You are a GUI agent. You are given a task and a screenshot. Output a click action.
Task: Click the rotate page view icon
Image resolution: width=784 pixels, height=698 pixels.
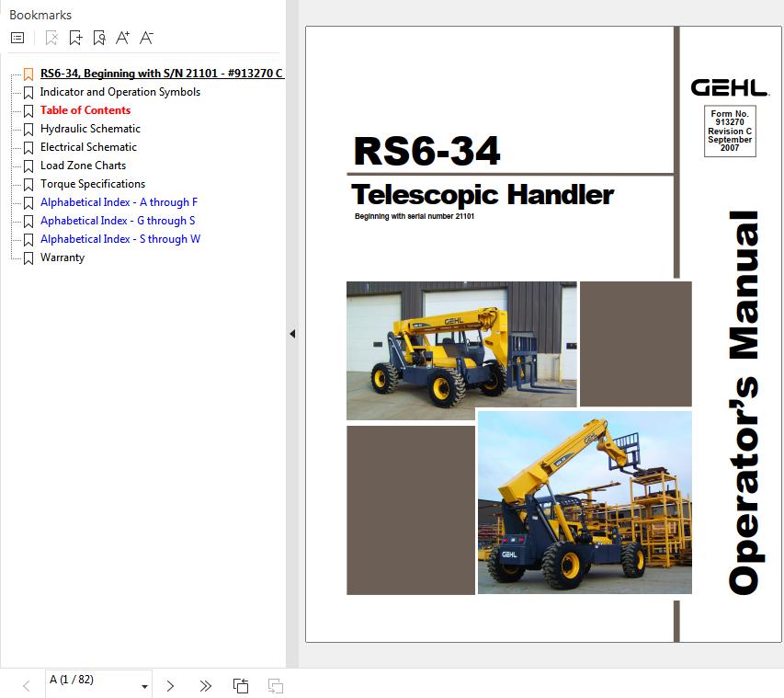241,685
